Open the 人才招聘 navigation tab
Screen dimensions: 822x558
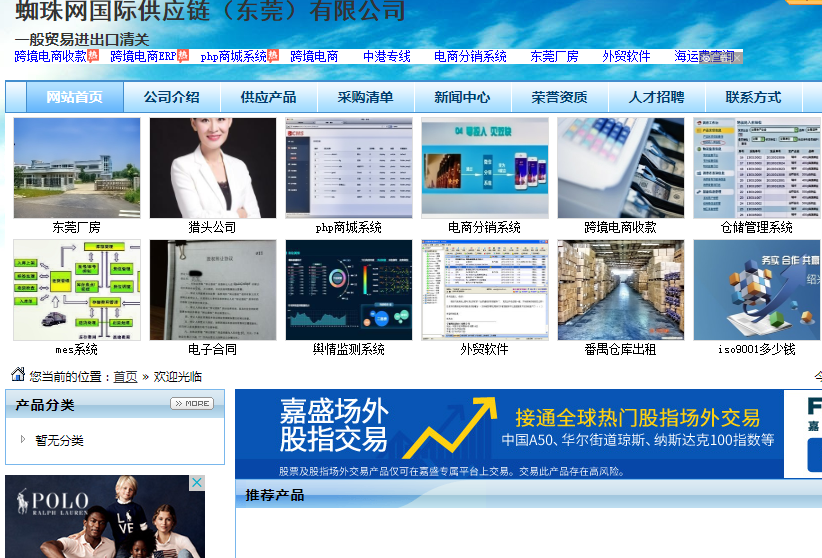[656, 97]
